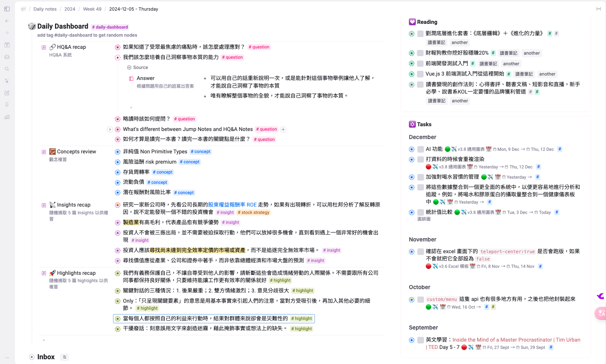Check off the AI 功能 task
The width and height of the screenshot is (606, 364).
pos(420,149)
